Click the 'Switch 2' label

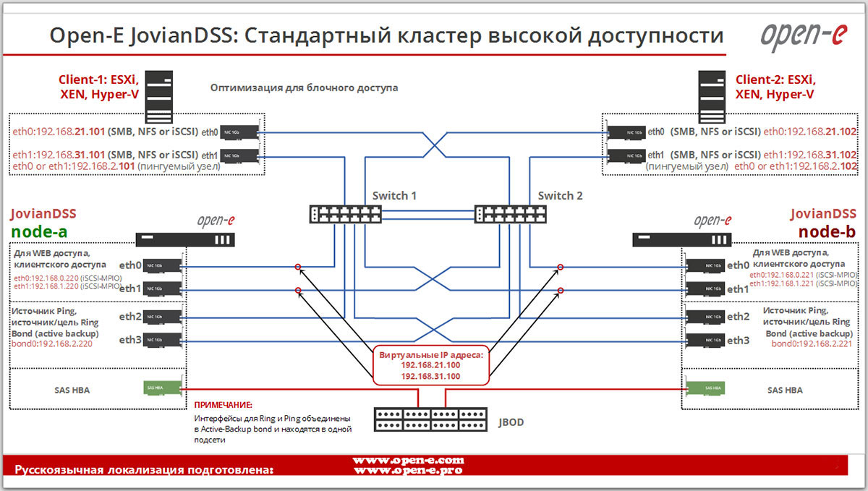(x=560, y=196)
